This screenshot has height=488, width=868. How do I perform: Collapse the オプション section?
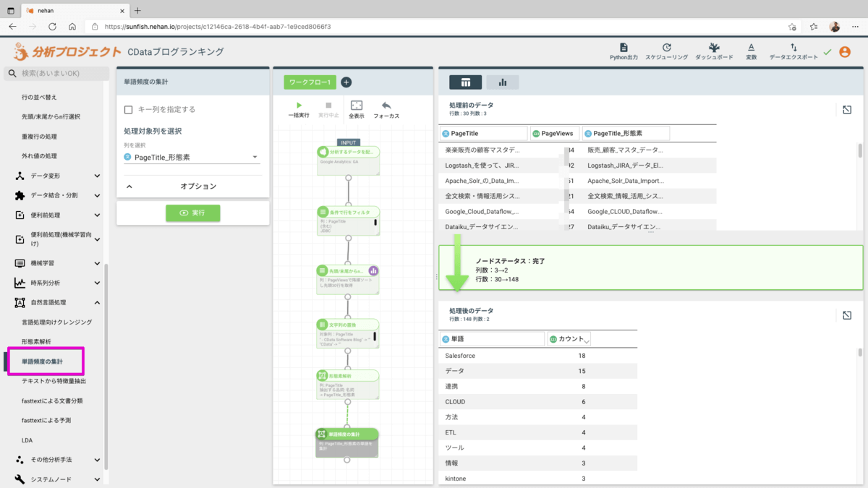click(129, 187)
